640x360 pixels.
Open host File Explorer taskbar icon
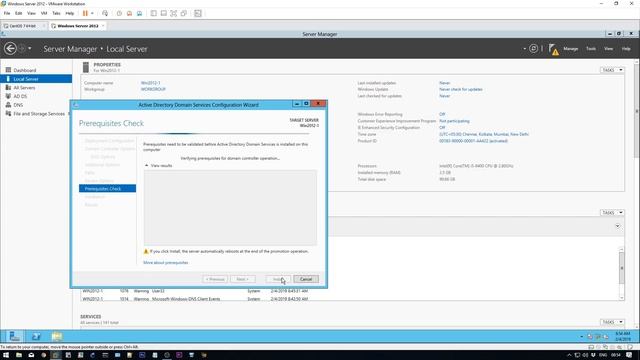(19, 355)
